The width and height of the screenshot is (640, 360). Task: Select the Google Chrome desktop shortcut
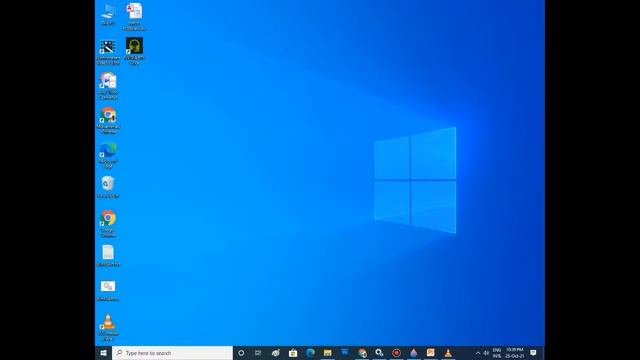pos(108,224)
